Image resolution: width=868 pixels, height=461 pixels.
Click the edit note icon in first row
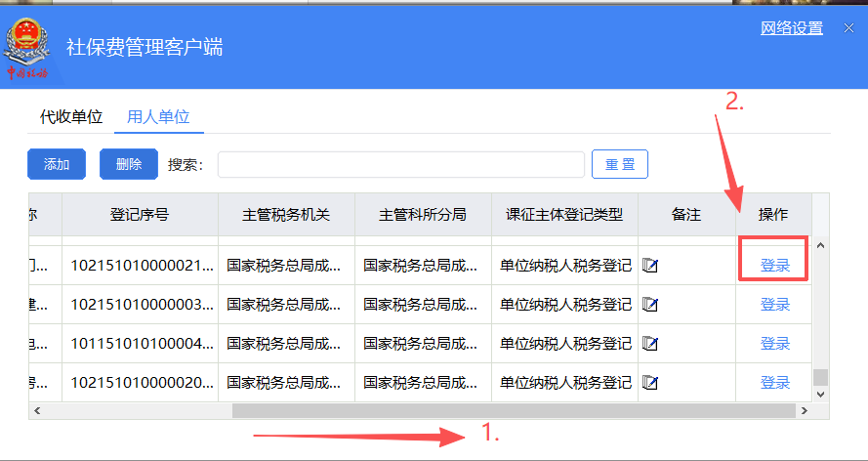tap(650, 266)
